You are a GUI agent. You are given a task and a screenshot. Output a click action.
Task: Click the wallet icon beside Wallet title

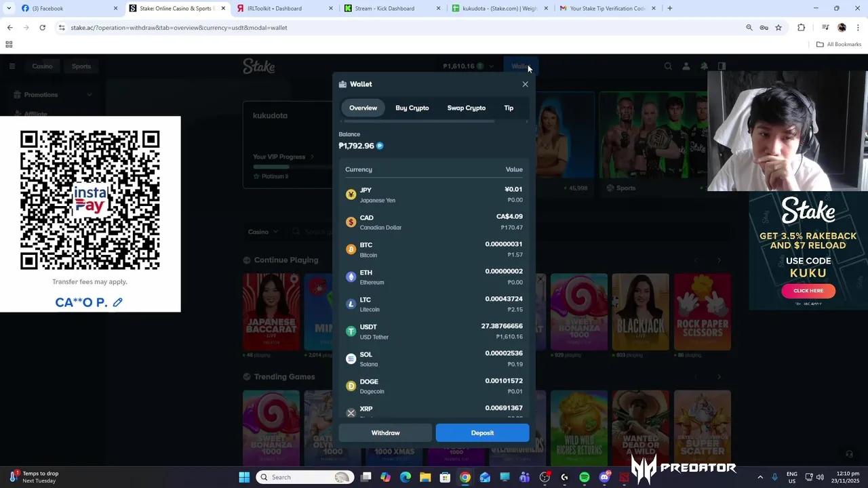coord(342,84)
